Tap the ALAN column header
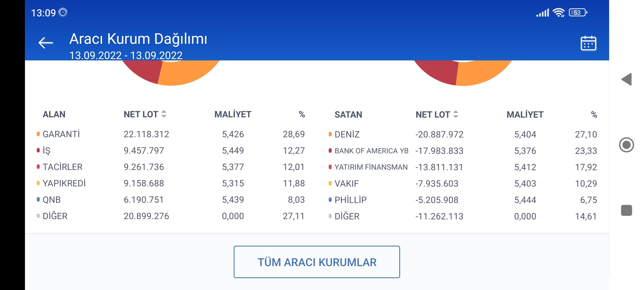This screenshot has width=644, height=290. [x=54, y=114]
